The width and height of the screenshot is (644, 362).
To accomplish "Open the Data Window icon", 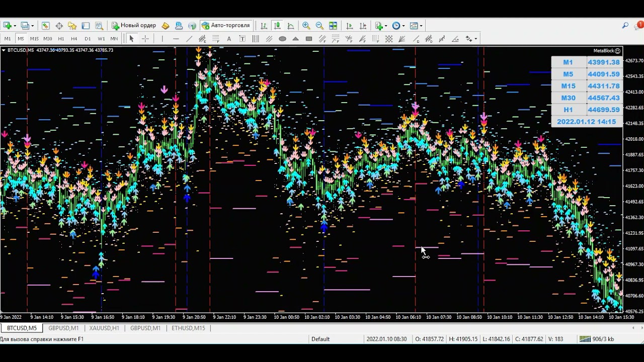I will click(59, 26).
